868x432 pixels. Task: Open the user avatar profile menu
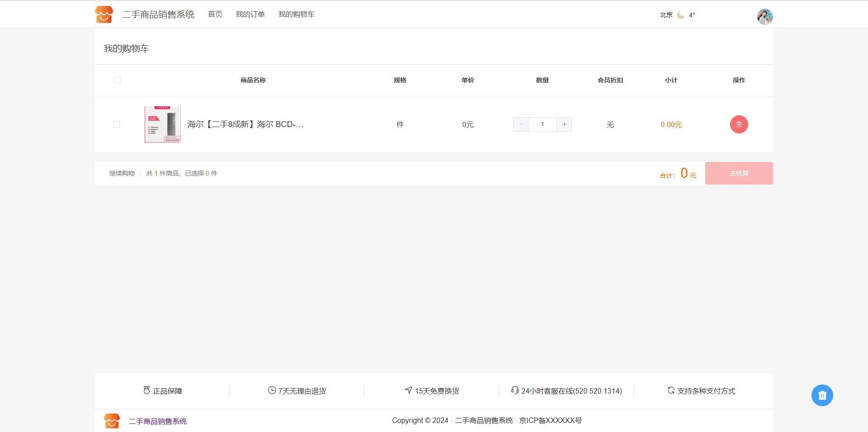pyautogui.click(x=764, y=17)
